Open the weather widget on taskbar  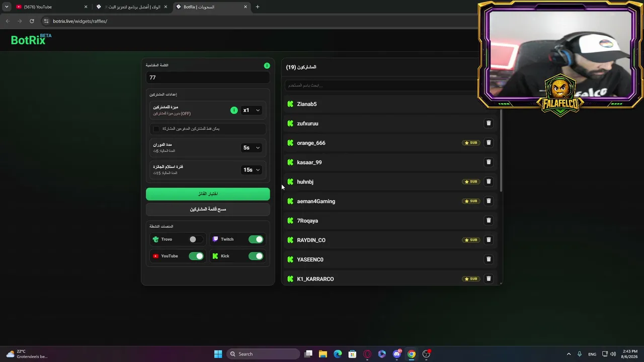coord(28,354)
